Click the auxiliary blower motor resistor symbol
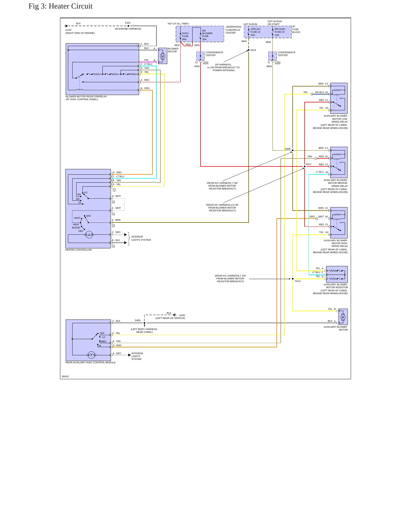This screenshot has height=532, width=411. 337,274
